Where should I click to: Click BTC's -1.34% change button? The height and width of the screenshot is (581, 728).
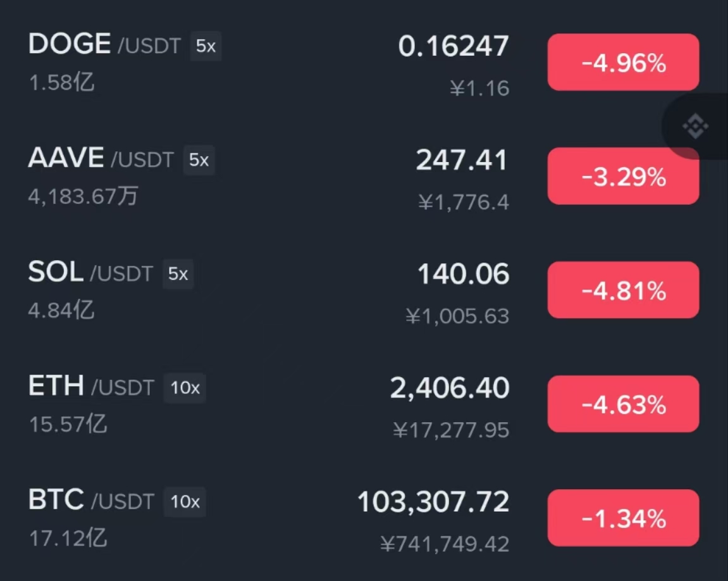click(623, 518)
